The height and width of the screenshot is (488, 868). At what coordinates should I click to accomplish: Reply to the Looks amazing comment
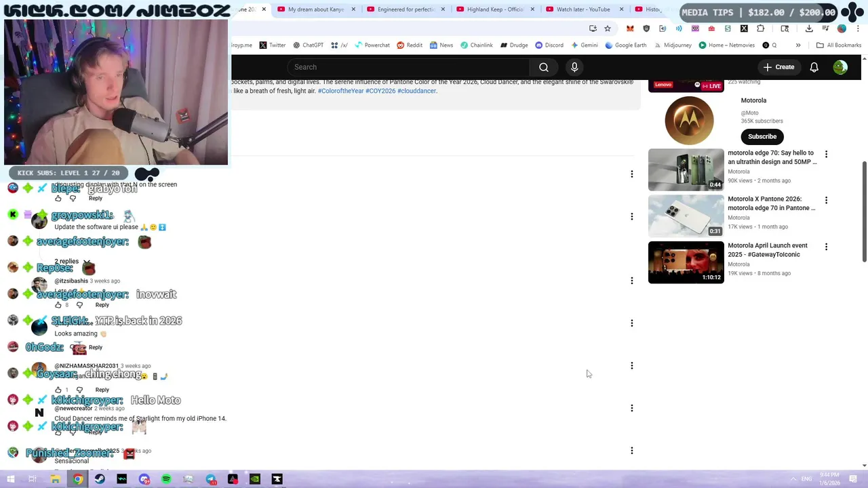coord(96,348)
